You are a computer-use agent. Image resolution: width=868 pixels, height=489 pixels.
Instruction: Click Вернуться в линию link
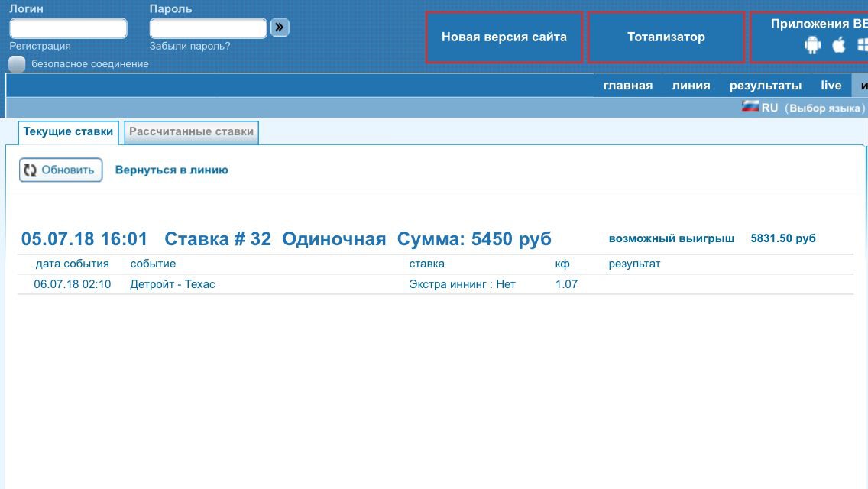coord(172,170)
